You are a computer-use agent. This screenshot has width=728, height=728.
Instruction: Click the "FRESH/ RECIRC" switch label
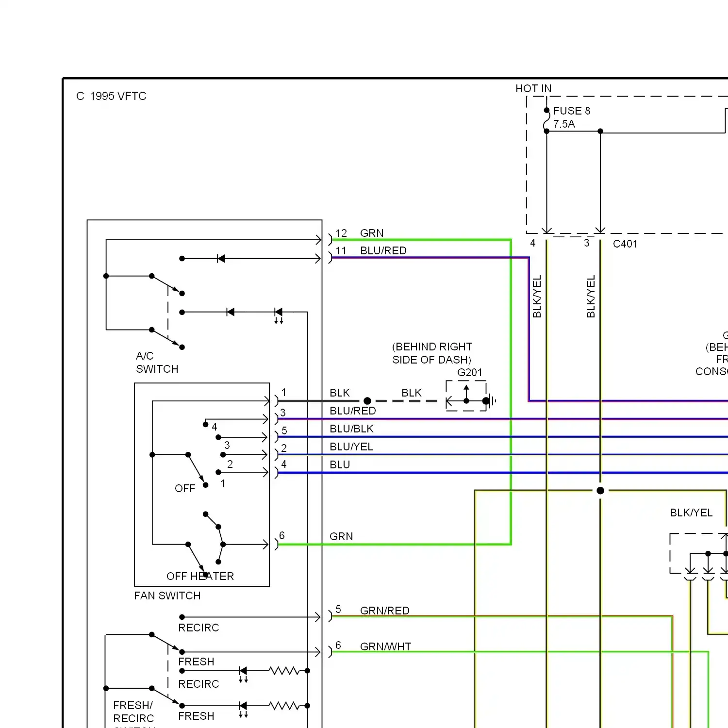(133, 711)
